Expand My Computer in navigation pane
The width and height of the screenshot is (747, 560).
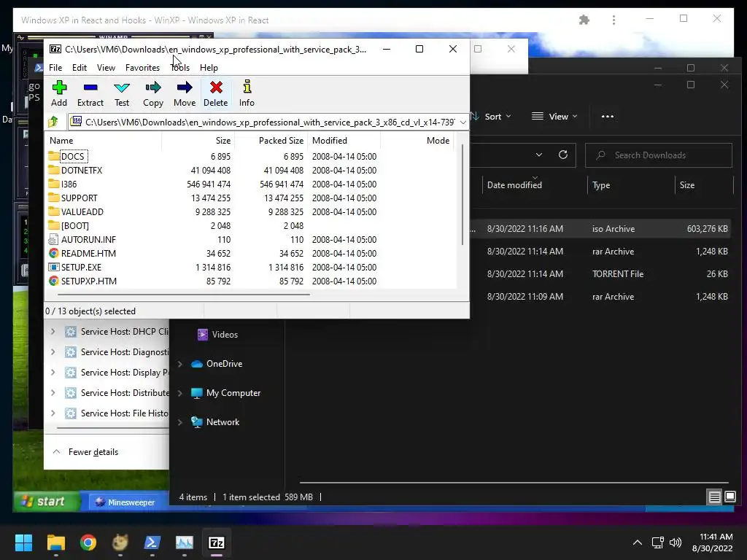coord(180,393)
